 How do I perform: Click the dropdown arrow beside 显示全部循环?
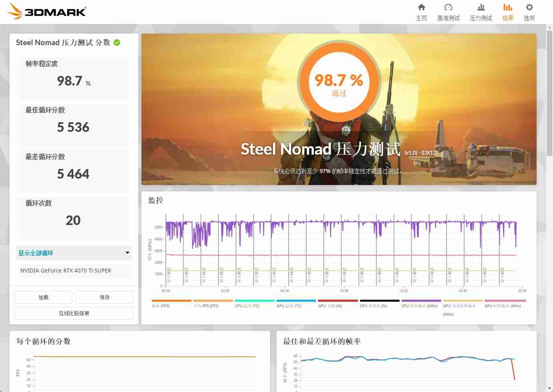tap(127, 253)
